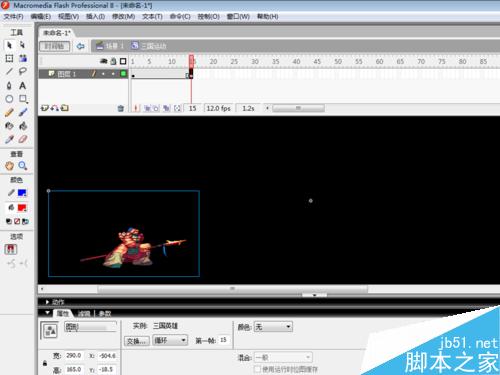This screenshot has height=375, width=500.
Task: Click the Black and White colors icon
Action: click(x=9, y=221)
